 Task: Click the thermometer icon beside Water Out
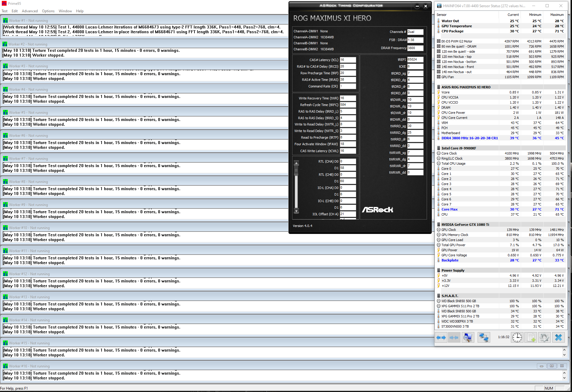[439, 21]
